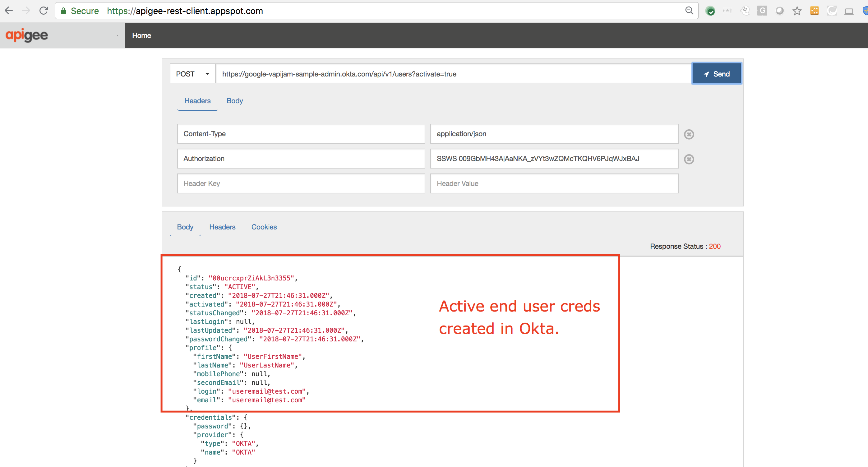Open the star-shaped extension icon
Screen dimensions: 868x467
(797, 11)
